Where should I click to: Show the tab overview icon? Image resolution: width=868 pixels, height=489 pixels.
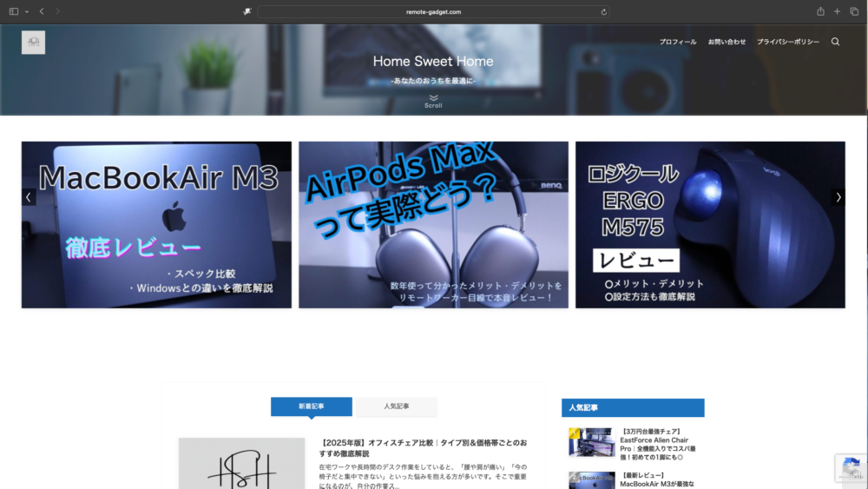(x=854, y=11)
